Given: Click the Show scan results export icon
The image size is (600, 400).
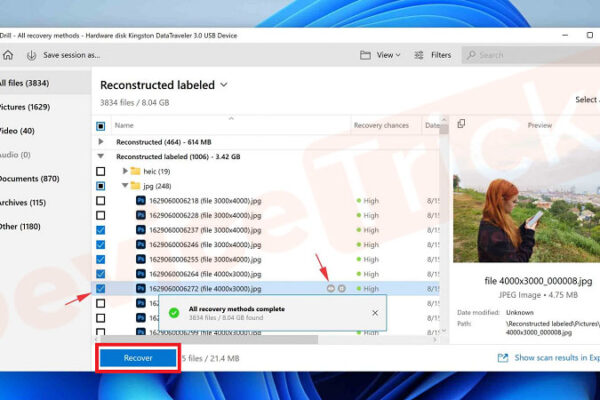Looking at the screenshot, I should click(503, 358).
